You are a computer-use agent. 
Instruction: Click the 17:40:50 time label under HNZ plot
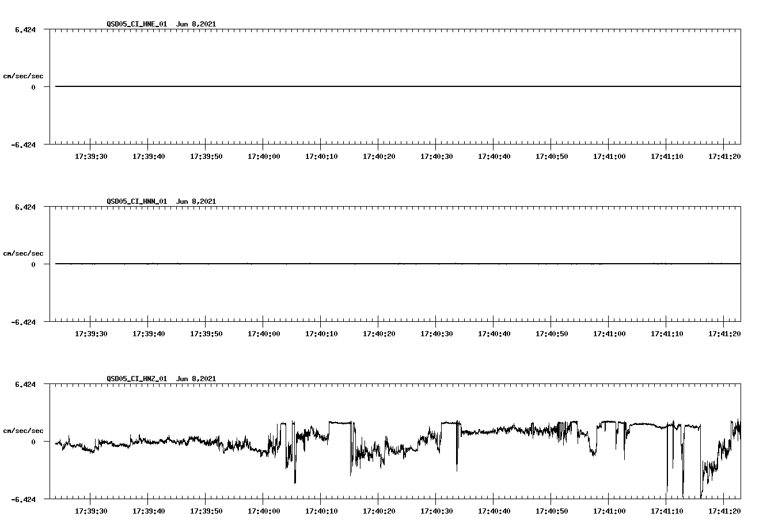[552, 511]
